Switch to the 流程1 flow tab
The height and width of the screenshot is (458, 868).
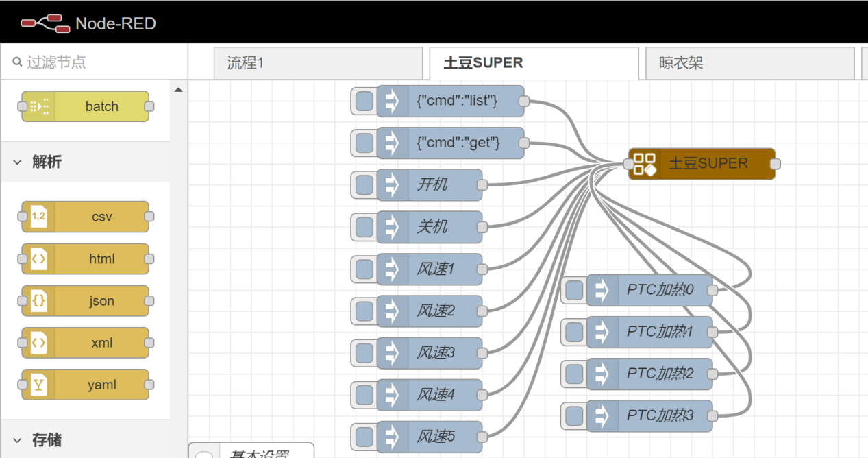pos(318,62)
